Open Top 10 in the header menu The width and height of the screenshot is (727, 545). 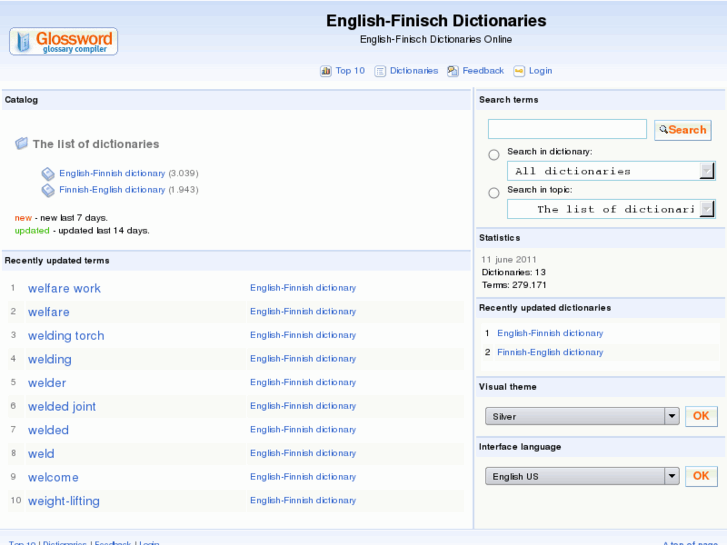point(350,71)
